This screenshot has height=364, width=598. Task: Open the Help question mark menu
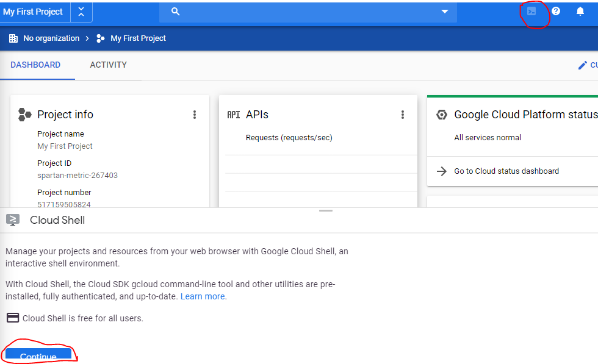[556, 12]
